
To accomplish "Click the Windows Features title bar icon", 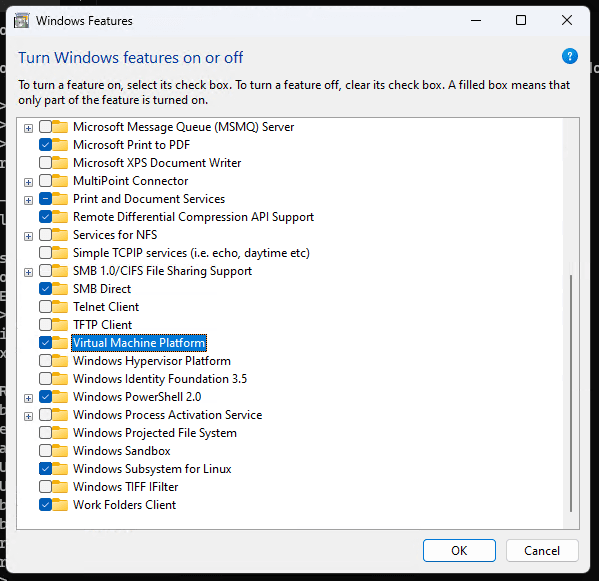I will click(22, 21).
